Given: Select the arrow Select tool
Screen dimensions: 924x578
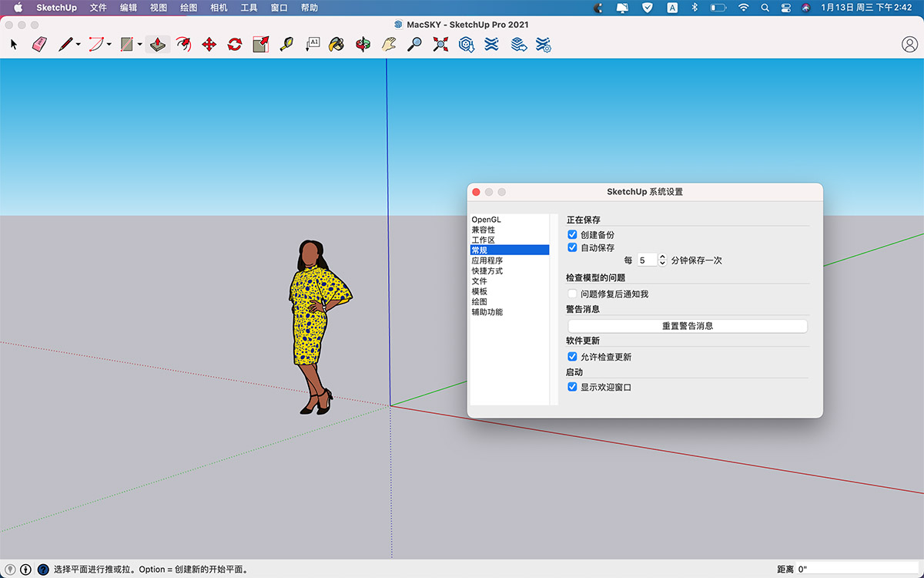Looking at the screenshot, I should (x=14, y=45).
